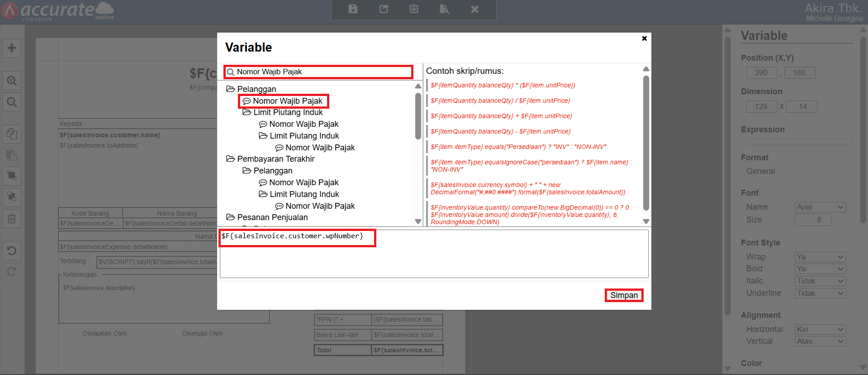
Task: Click the zoom in magnifier icon
Action: tap(12, 81)
